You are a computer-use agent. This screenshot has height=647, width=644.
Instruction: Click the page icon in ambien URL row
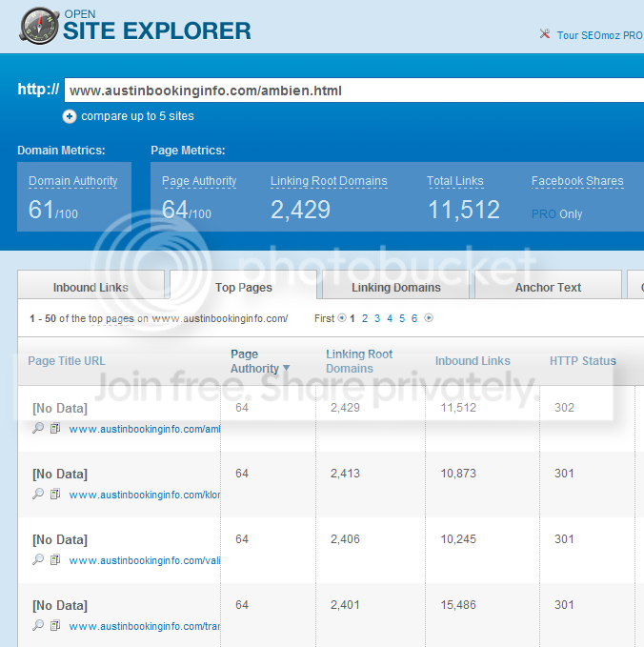tap(55, 428)
